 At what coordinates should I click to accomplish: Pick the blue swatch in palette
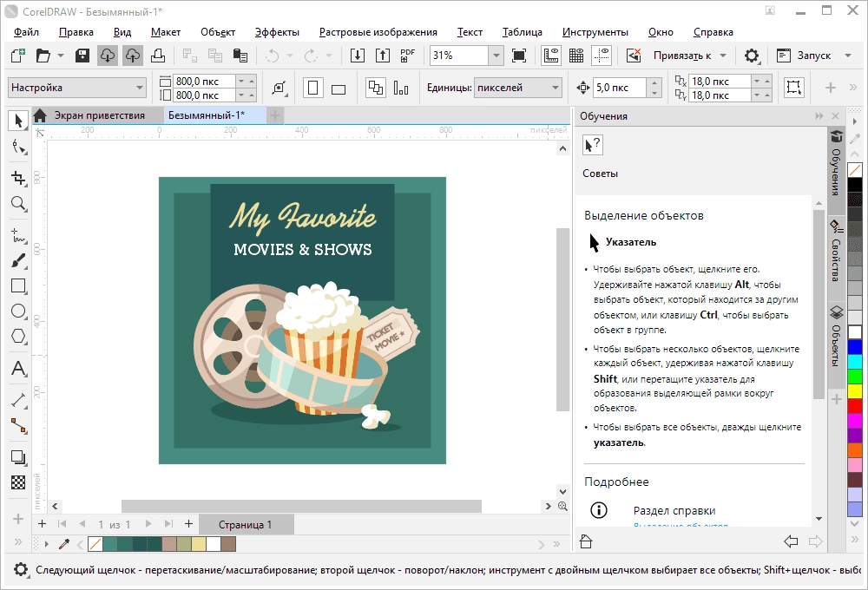[855, 347]
